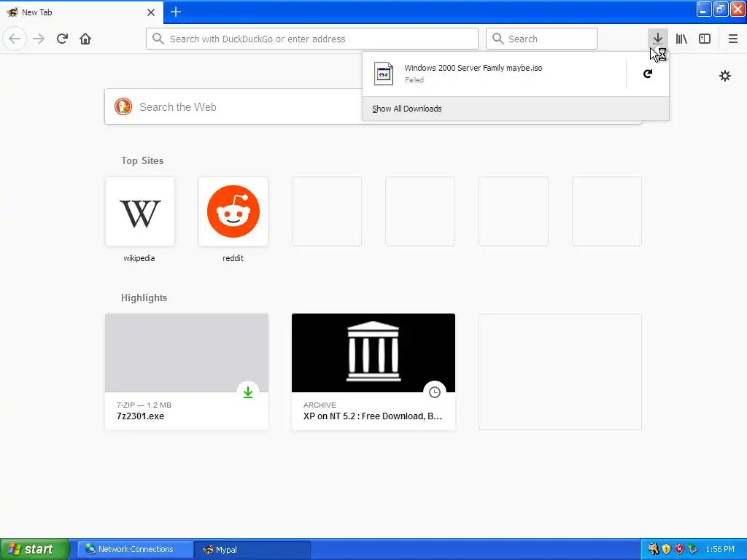747x560 pixels.
Task: Retry the failed ISO download
Action: (x=648, y=74)
